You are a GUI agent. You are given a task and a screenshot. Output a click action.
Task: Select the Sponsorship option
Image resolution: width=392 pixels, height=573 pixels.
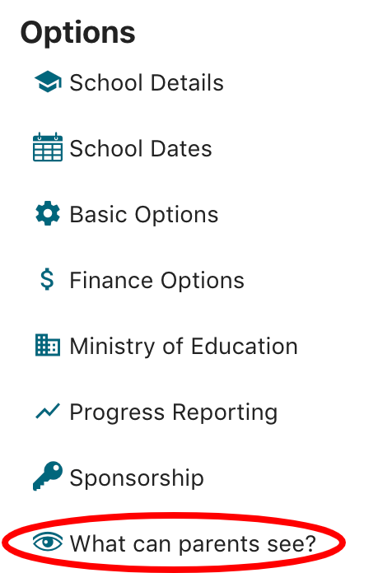click(119, 477)
